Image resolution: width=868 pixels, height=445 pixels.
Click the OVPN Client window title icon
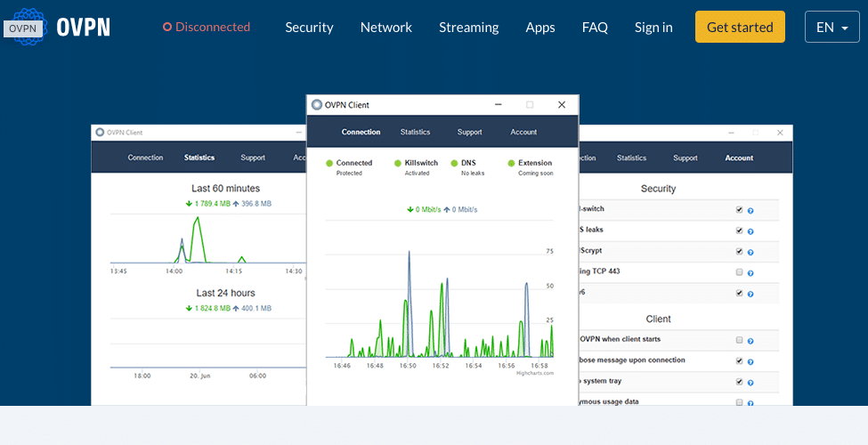pyautogui.click(x=317, y=105)
